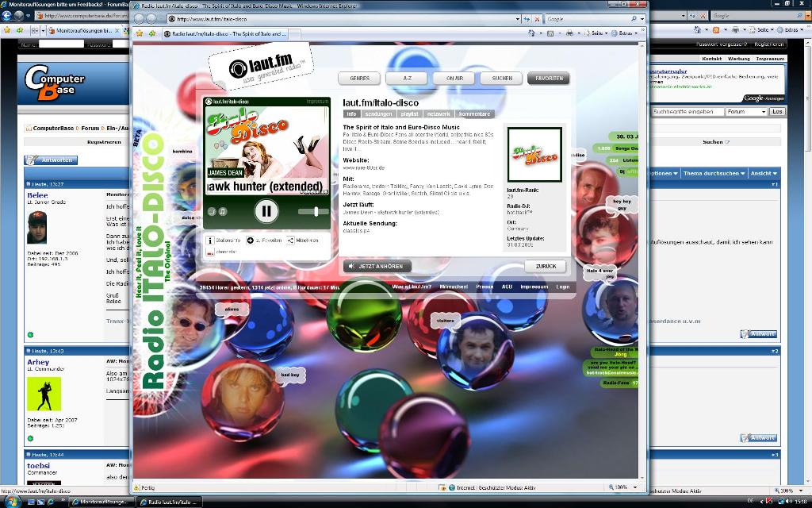Open footer Impressum link next to Login
This screenshot has height=508, width=812.
click(x=534, y=287)
